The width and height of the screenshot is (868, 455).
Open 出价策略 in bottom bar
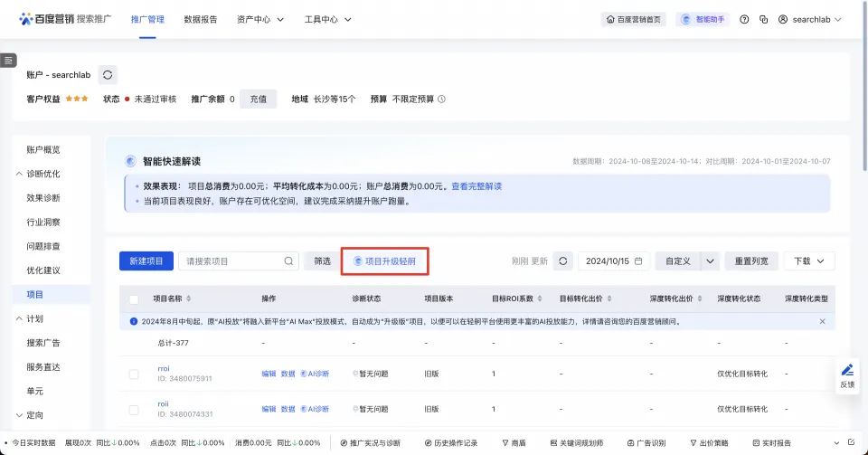point(709,443)
